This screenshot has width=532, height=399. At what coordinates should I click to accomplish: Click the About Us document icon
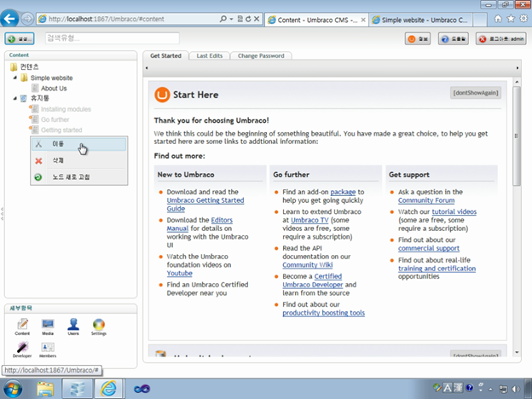35,88
